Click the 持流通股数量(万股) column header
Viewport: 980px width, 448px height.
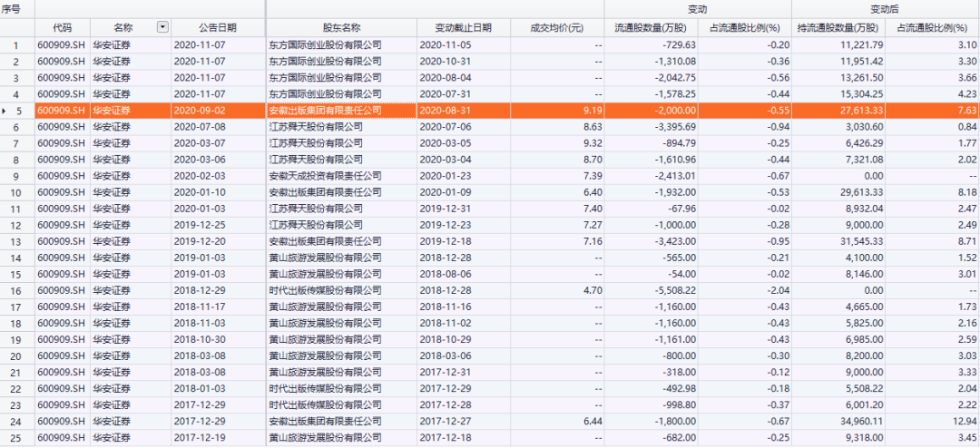[x=838, y=27]
